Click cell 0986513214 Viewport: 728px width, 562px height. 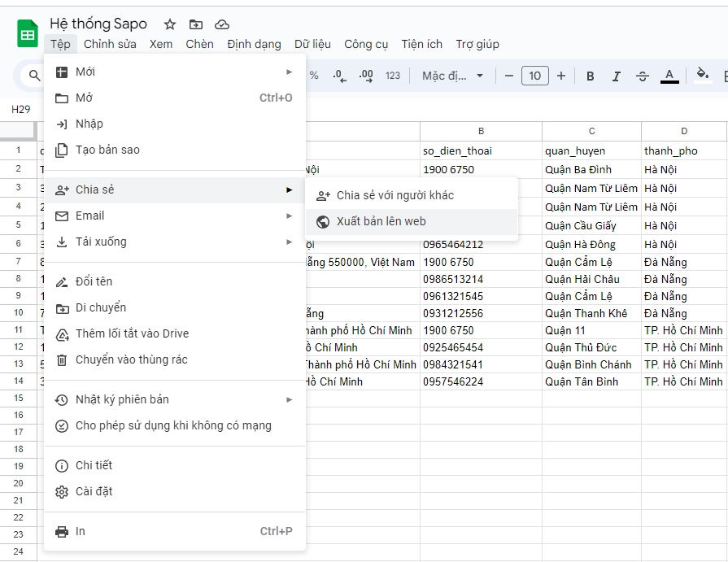coord(481,280)
